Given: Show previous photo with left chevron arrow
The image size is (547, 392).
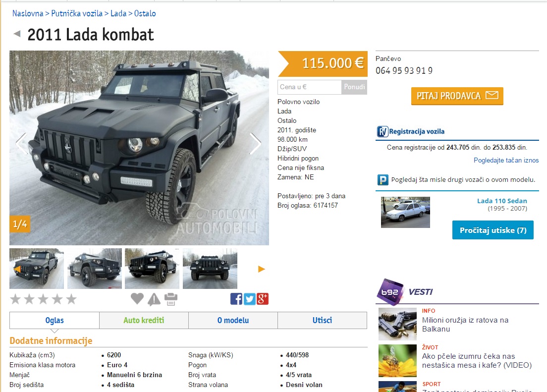Looking at the screenshot, I should tap(22, 143).
